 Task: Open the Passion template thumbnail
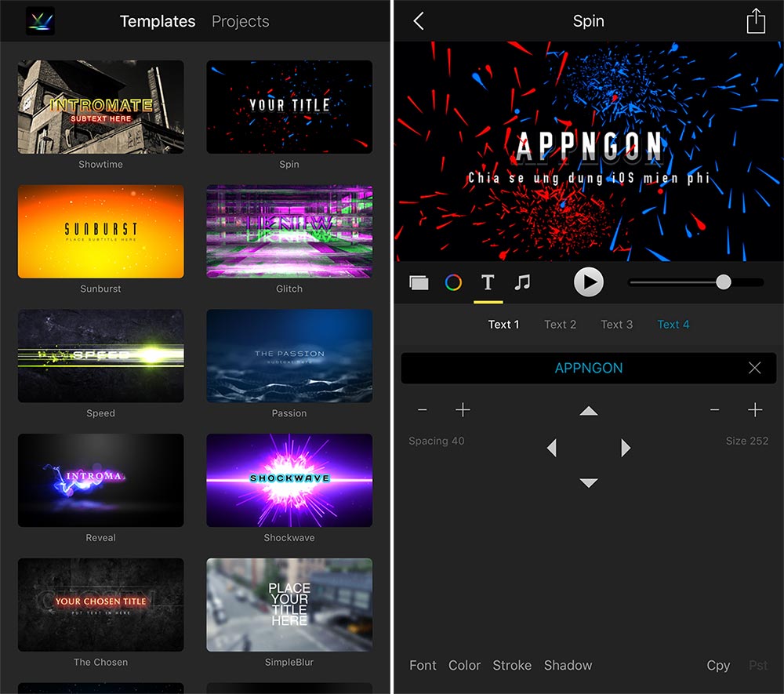click(x=289, y=356)
